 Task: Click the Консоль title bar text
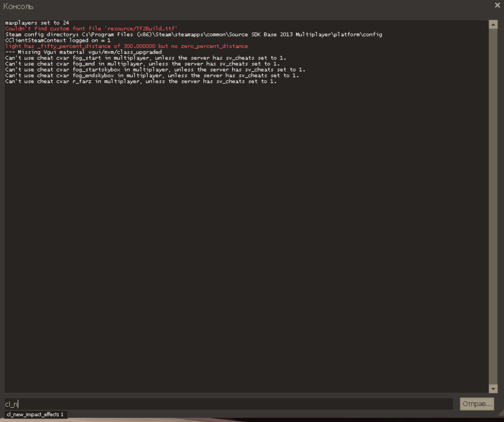[18, 6]
